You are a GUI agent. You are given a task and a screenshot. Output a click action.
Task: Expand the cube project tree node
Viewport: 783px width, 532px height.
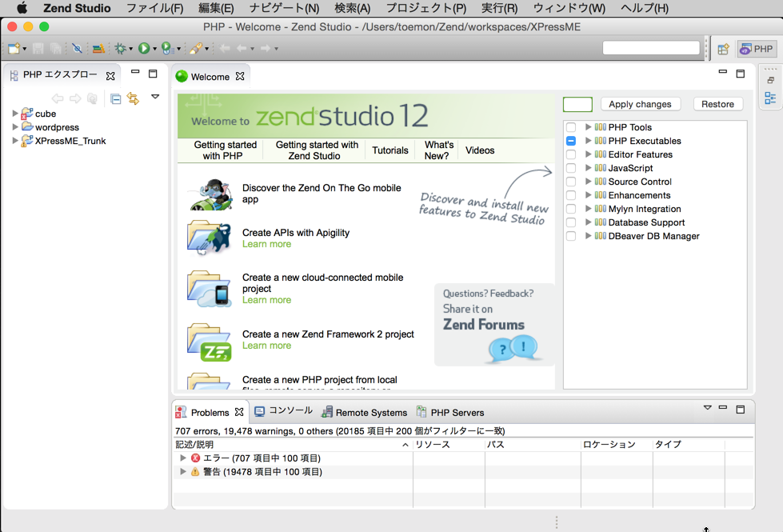(x=15, y=114)
